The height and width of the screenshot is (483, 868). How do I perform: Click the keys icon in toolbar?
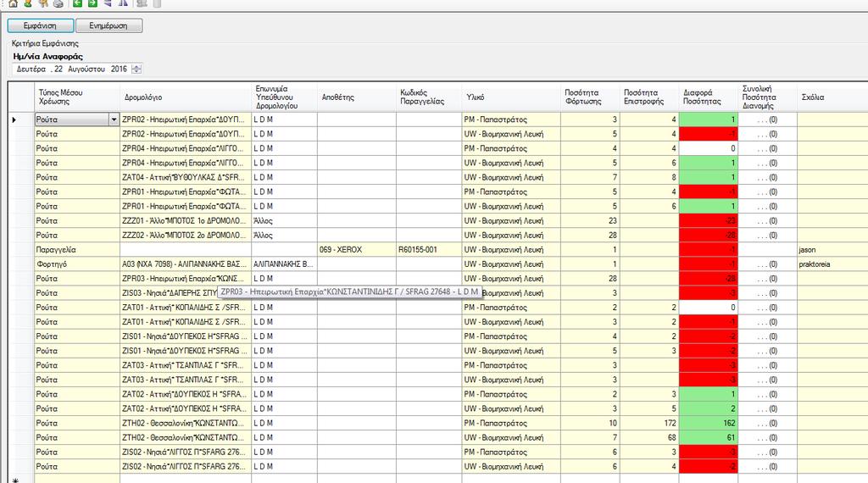[42, 3]
